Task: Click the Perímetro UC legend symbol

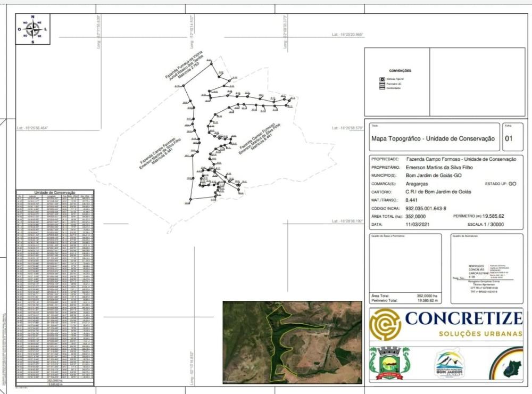Action: pos(382,84)
